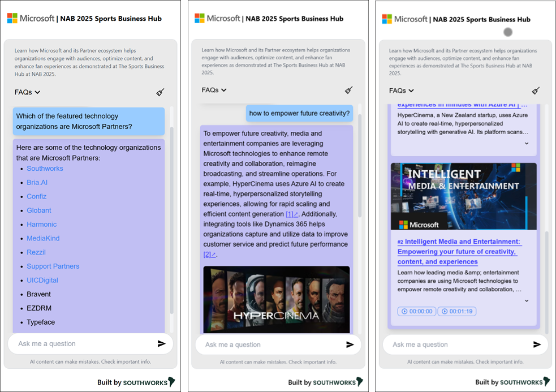Click 'Braven' list entry
Image resolution: width=556 pixels, height=392 pixels.
click(x=38, y=294)
